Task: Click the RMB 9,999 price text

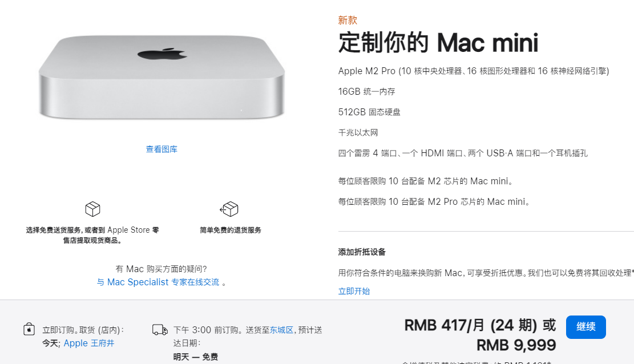Action: (x=516, y=345)
